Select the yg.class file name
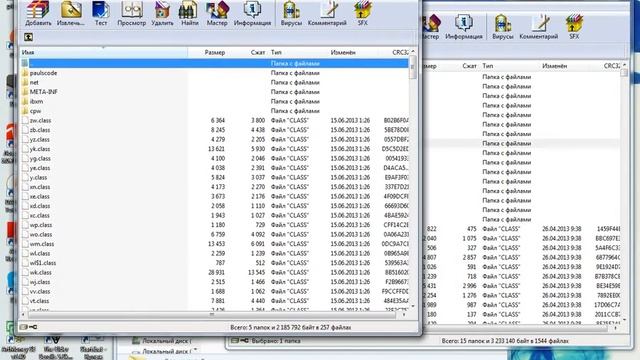Screen dimensions: 640x360 tap(40, 158)
